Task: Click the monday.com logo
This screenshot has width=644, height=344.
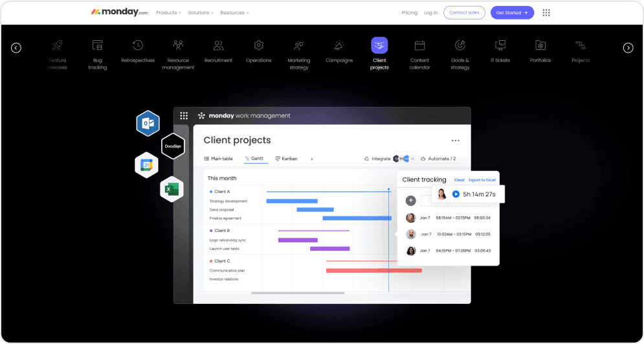Action: click(x=119, y=12)
